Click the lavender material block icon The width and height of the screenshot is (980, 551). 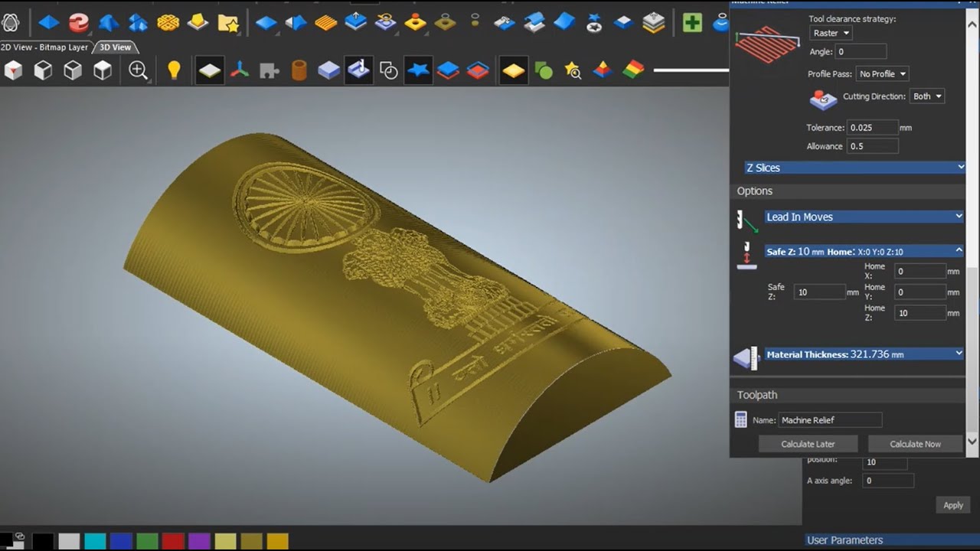328,71
